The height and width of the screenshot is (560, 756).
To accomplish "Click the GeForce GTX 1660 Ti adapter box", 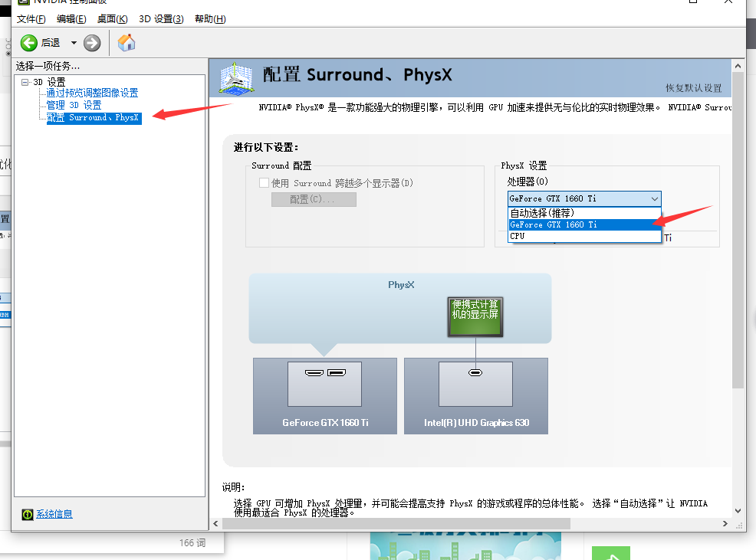I will [325, 396].
